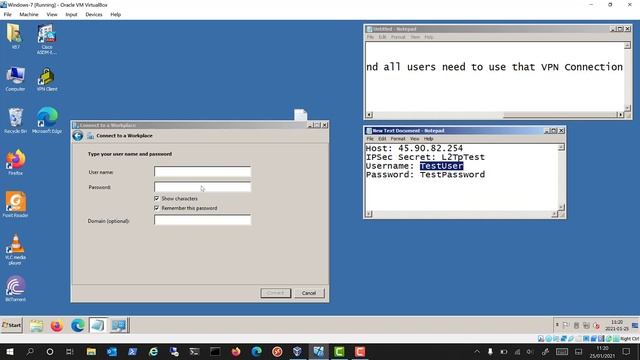
Task: Open Format menu in Untitled Notepad
Action: pyautogui.click(x=398, y=37)
